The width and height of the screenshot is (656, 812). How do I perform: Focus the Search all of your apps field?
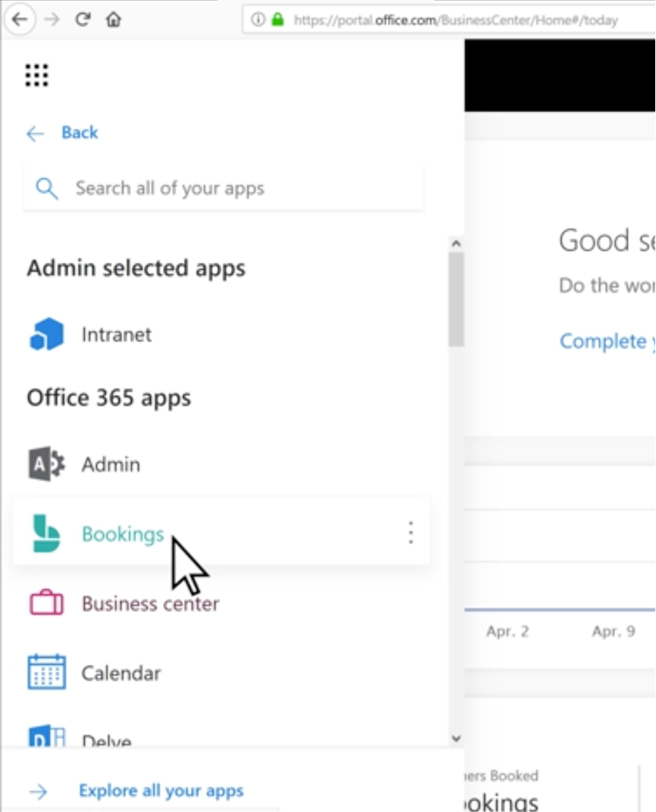coord(223,188)
